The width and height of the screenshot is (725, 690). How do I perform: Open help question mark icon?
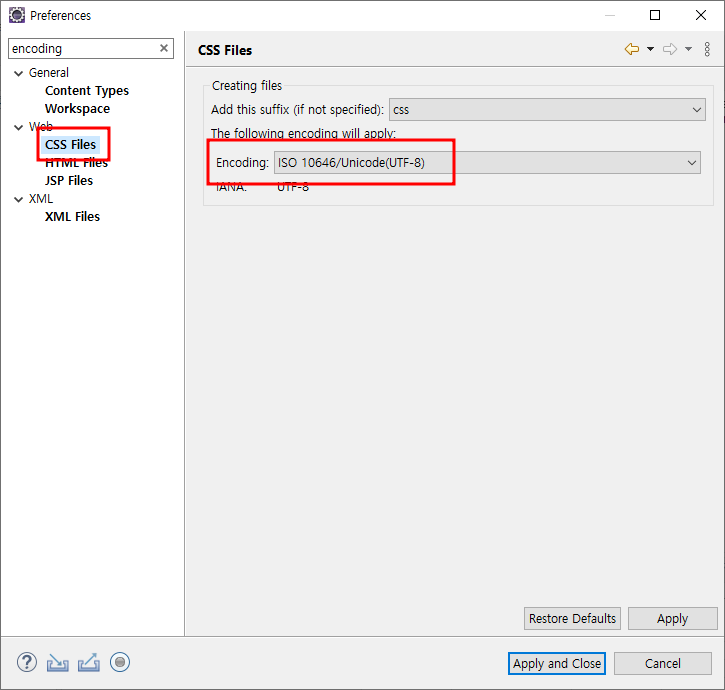pos(27,662)
